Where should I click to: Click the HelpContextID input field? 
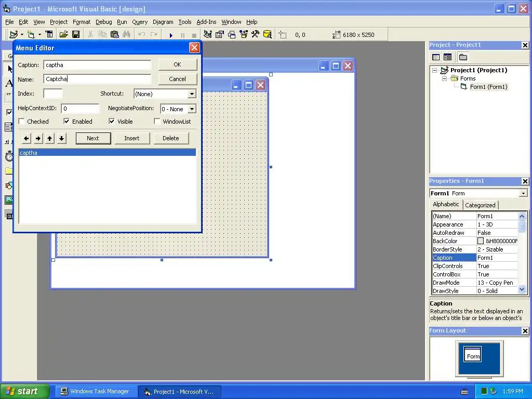tap(81, 109)
